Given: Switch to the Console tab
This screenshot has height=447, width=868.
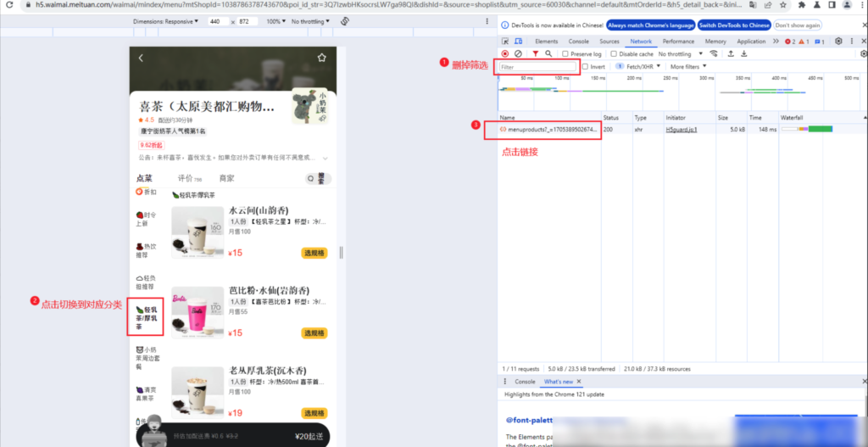Looking at the screenshot, I should tap(578, 41).
